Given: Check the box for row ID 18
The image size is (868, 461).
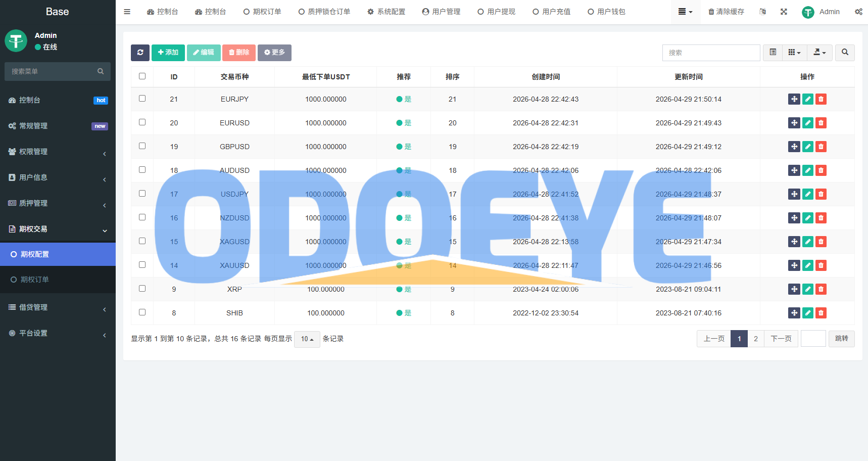Looking at the screenshot, I should (x=142, y=170).
